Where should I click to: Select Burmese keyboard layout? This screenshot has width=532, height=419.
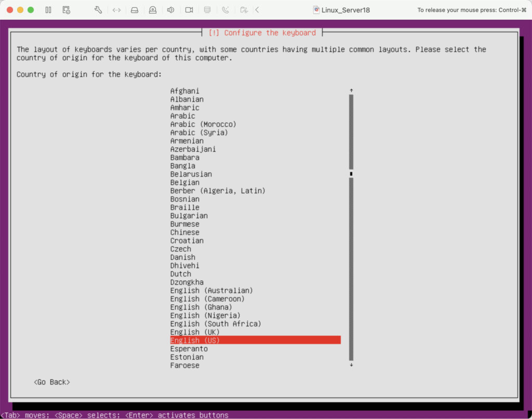coord(255,224)
